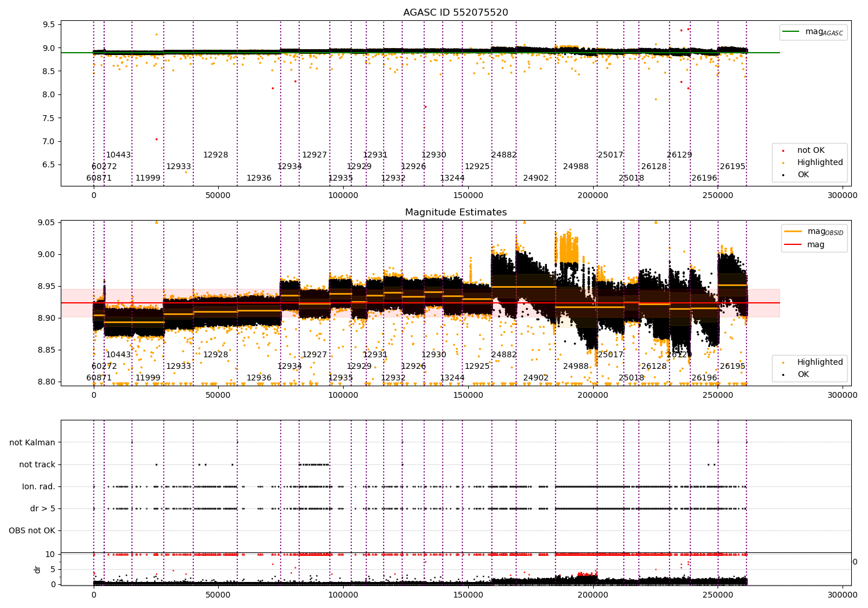Click the '6.5' y-axis tick label

pos(49,164)
